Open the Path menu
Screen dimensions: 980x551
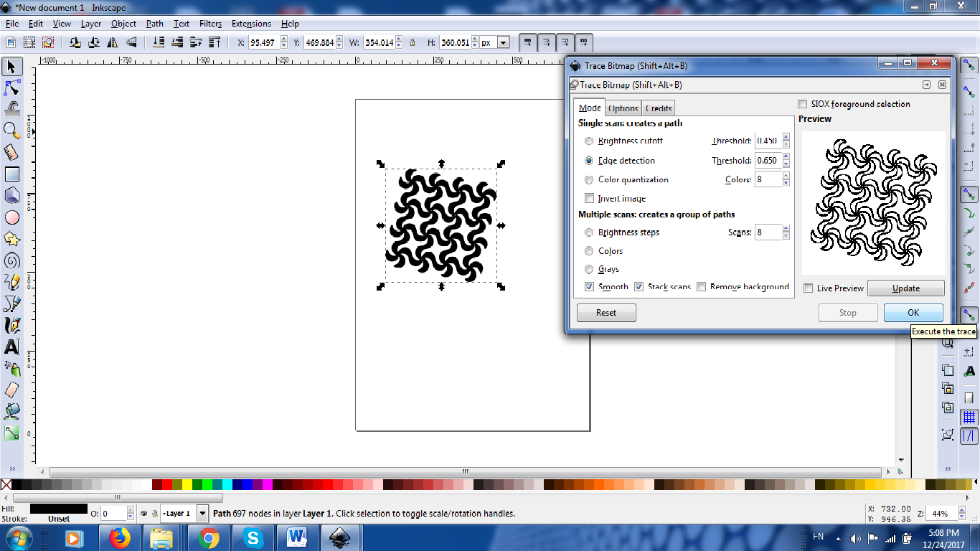155,24
